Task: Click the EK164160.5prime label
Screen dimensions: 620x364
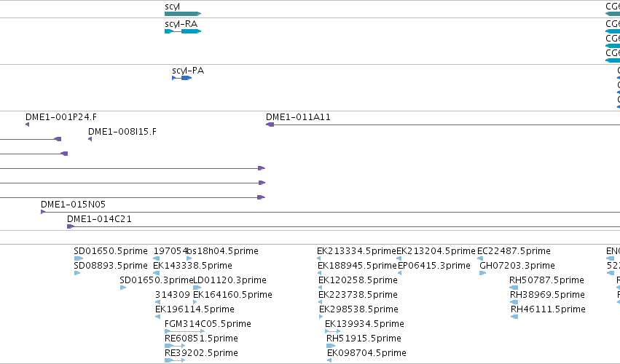Action: tap(232, 295)
